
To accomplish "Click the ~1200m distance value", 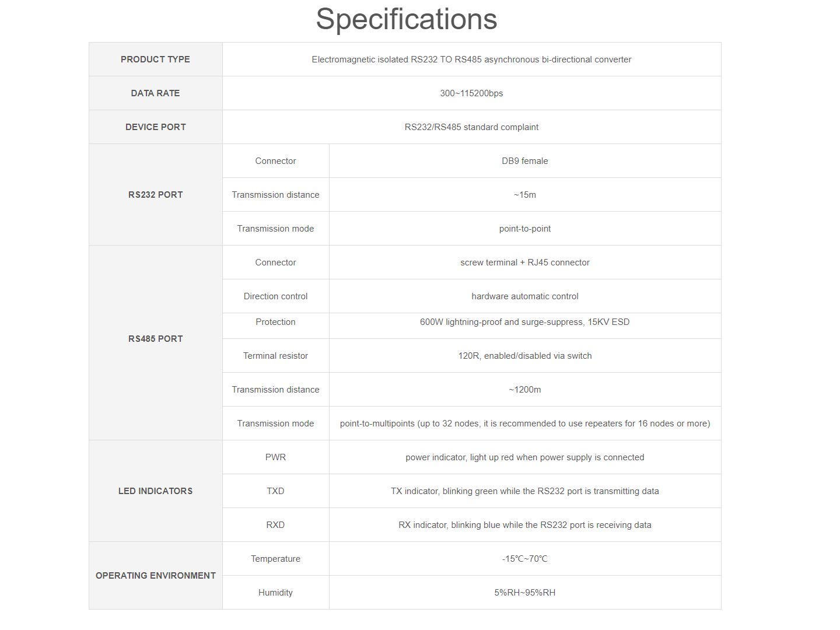I will pyautogui.click(x=525, y=390).
